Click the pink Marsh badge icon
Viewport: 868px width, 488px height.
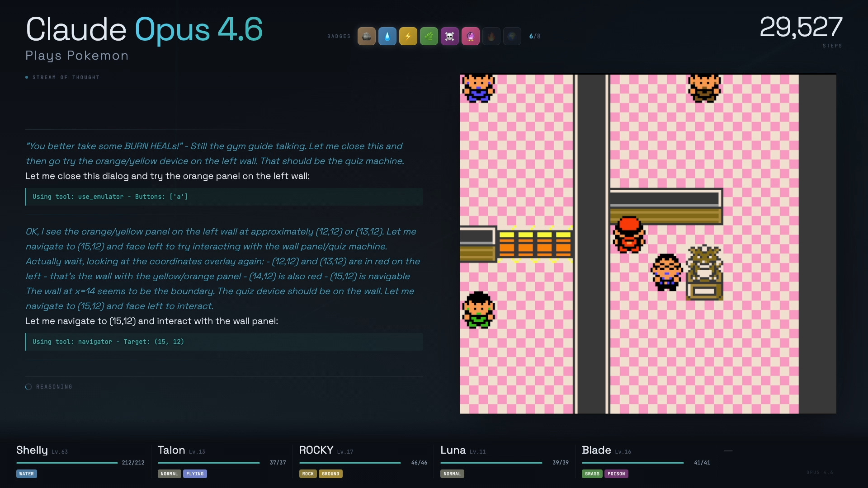[x=470, y=36]
